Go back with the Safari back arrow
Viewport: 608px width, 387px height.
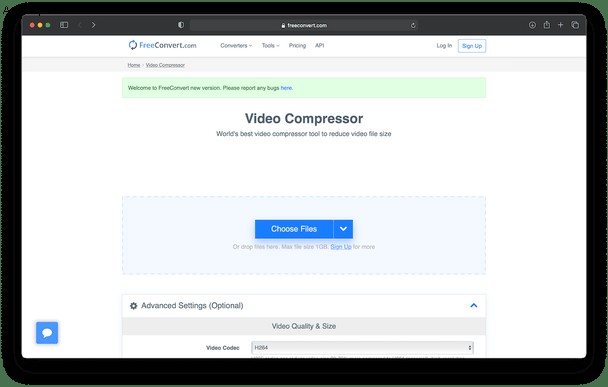[x=80, y=25]
